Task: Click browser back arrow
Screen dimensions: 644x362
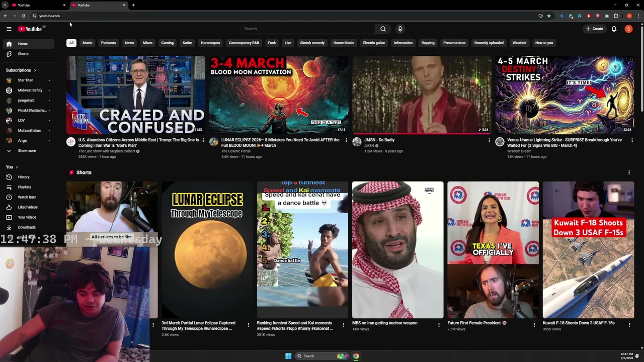Action: coord(5,16)
